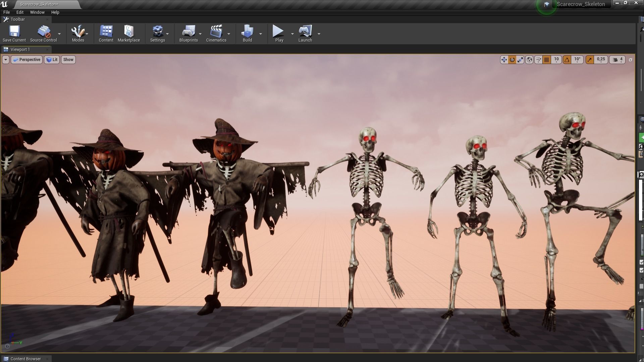Screen dimensions: 644x362
Task: Open Source Control dropdown arrow
Action: 59,34
